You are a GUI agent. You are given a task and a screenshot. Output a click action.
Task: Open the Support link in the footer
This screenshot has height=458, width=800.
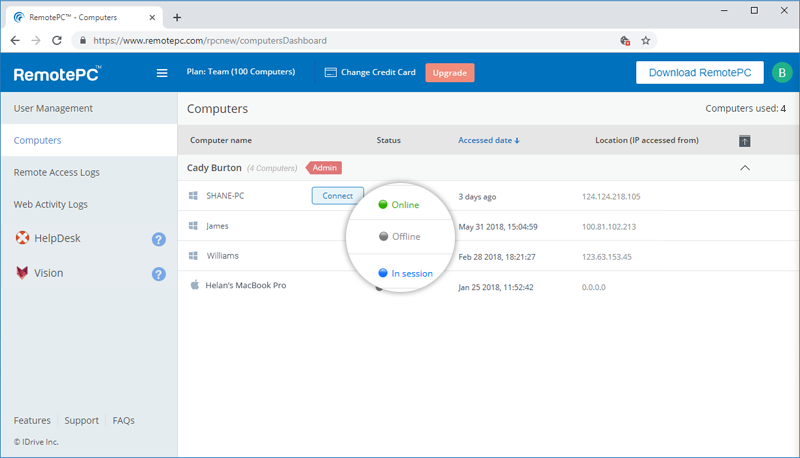[82, 420]
